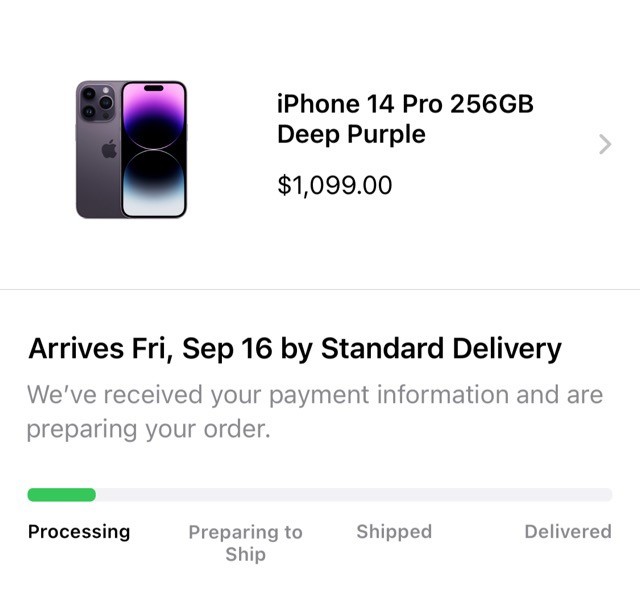The width and height of the screenshot is (640, 597).
Task: Select the Delivered stage label
Action: [567, 531]
